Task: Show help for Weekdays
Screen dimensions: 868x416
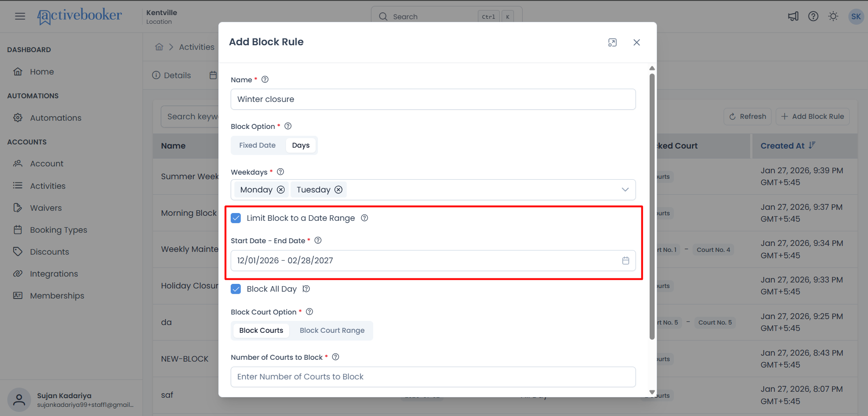Action: click(281, 172)
